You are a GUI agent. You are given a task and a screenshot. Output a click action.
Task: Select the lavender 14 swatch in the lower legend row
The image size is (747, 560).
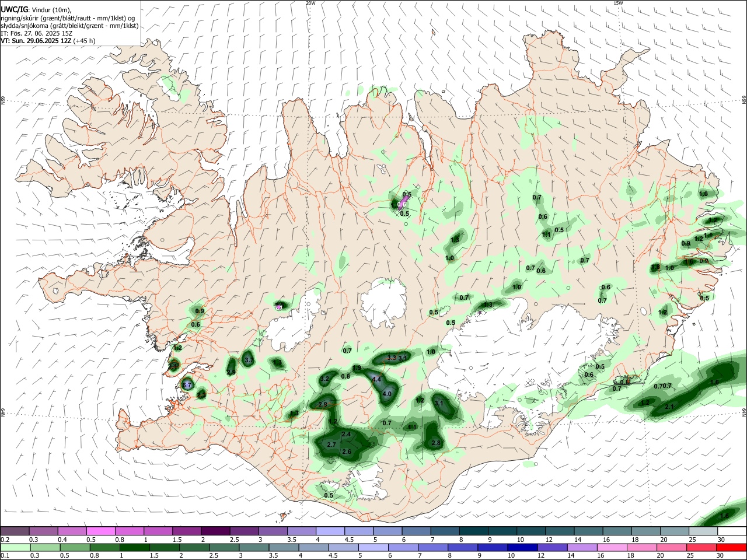[x=583, y=547]
